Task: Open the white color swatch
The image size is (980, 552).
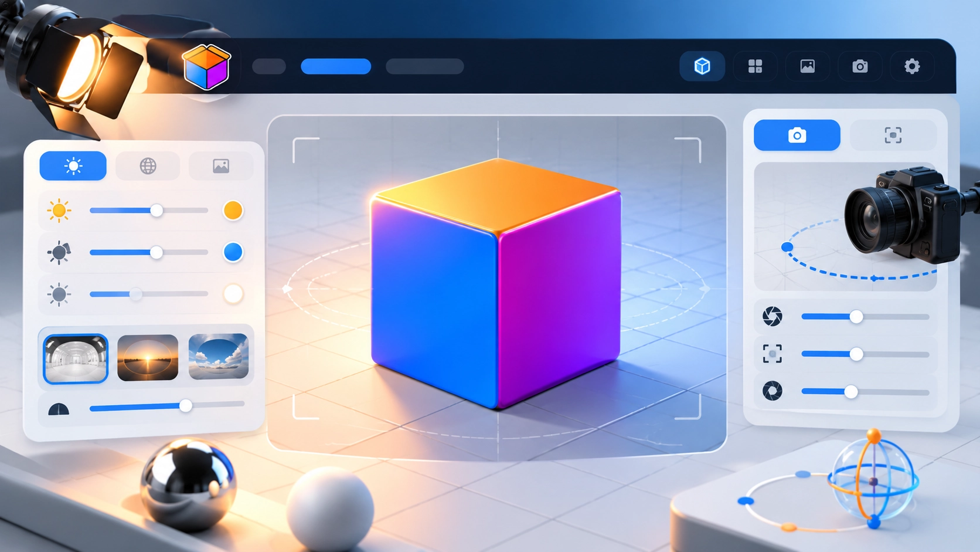Action: (233, 294)
